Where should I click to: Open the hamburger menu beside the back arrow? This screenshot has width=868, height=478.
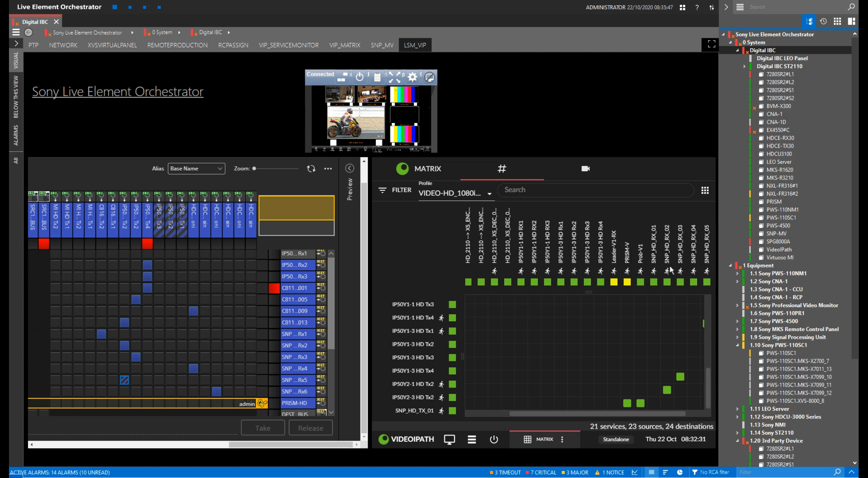tap(16, 32)
